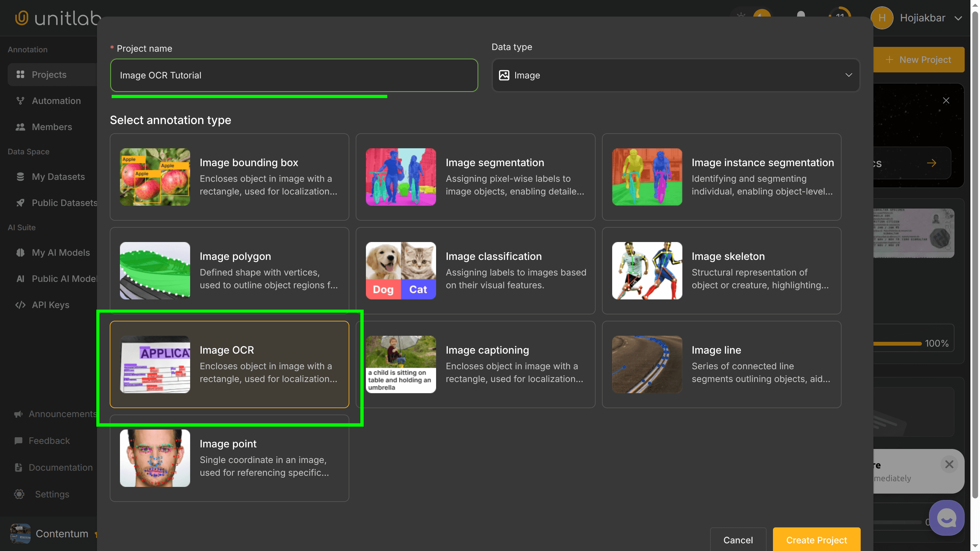
Task: Choose Image bounding box annotation type
Action: click(229, 177)
